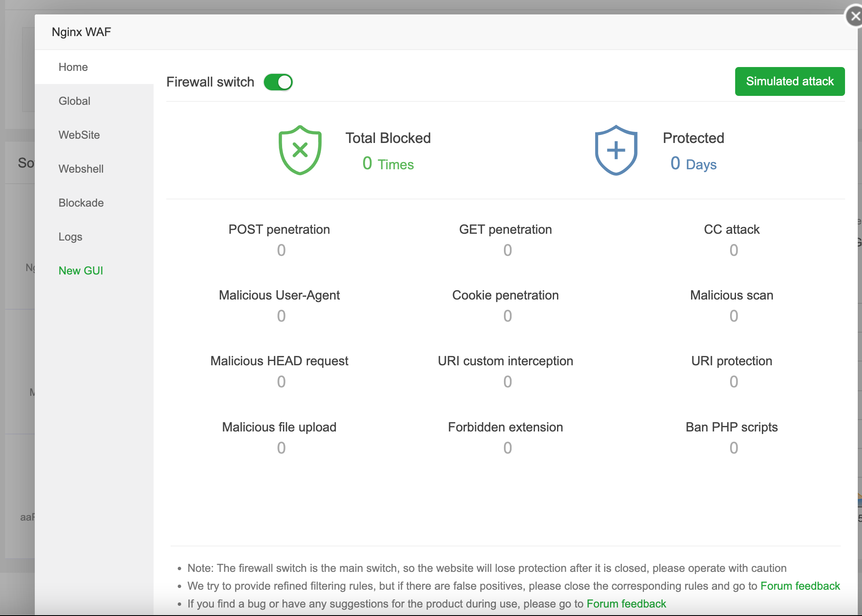Screen dimensions: 862x616
Task: Switch to the New GUI
Action: pyautogui.click(x=81, y=271)
